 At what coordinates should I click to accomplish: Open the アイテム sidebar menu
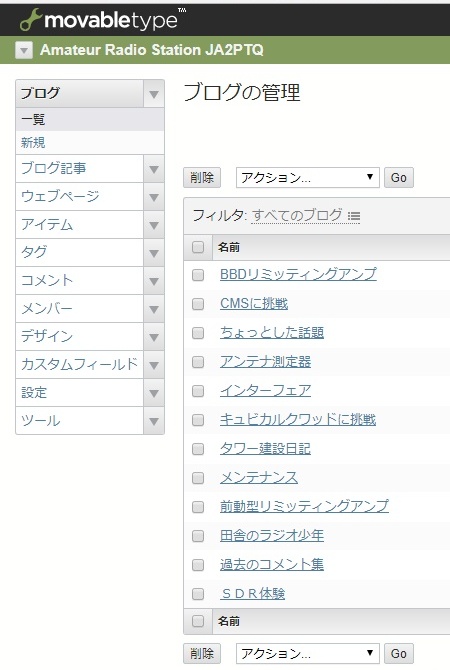click(79, 225)
